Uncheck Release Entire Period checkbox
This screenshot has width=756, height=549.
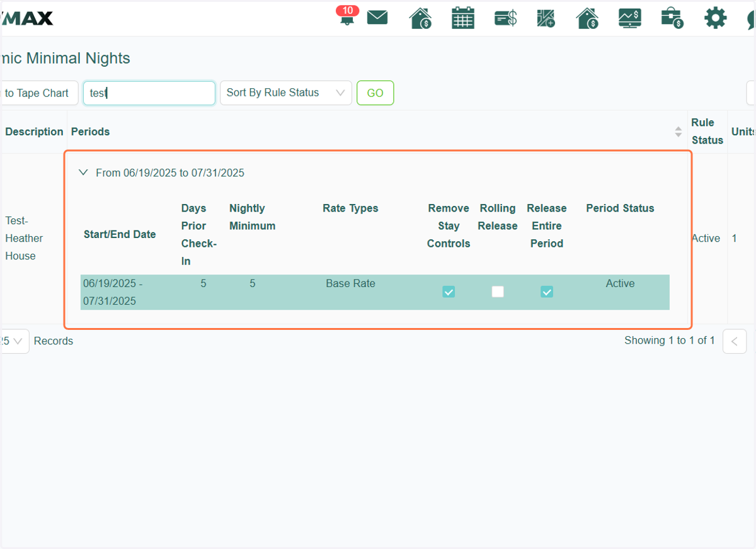(547, 291)
